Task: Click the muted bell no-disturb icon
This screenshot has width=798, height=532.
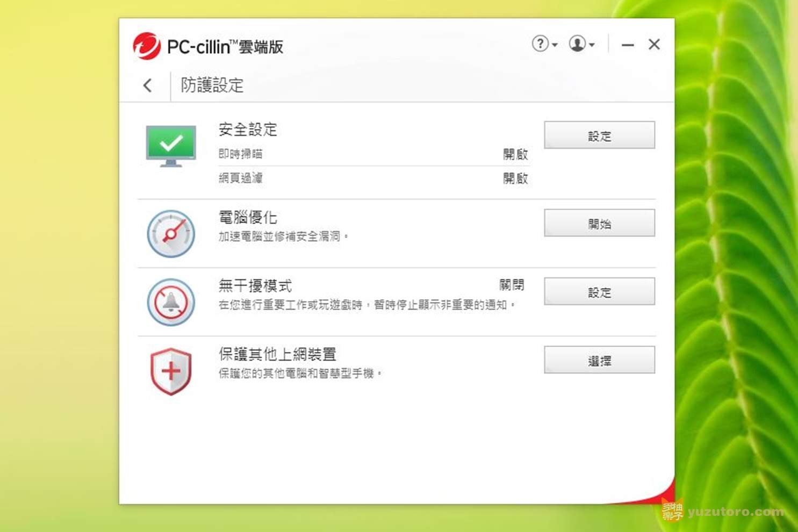Action: 171,302
